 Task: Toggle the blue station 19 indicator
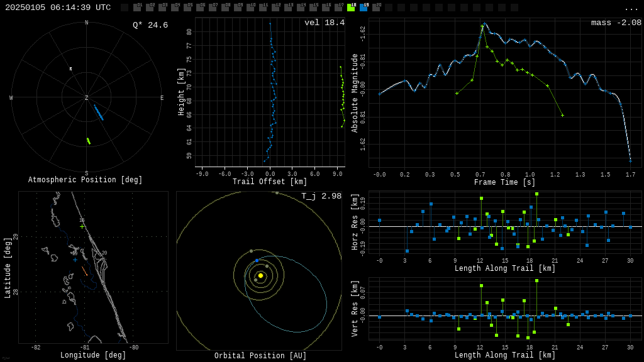(x=364, y=8)
